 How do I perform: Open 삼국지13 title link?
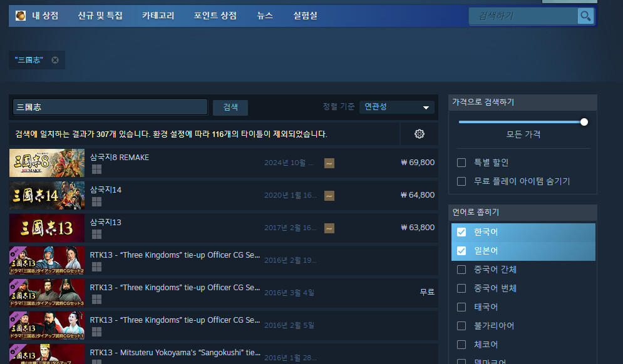(x=106, y=223)
